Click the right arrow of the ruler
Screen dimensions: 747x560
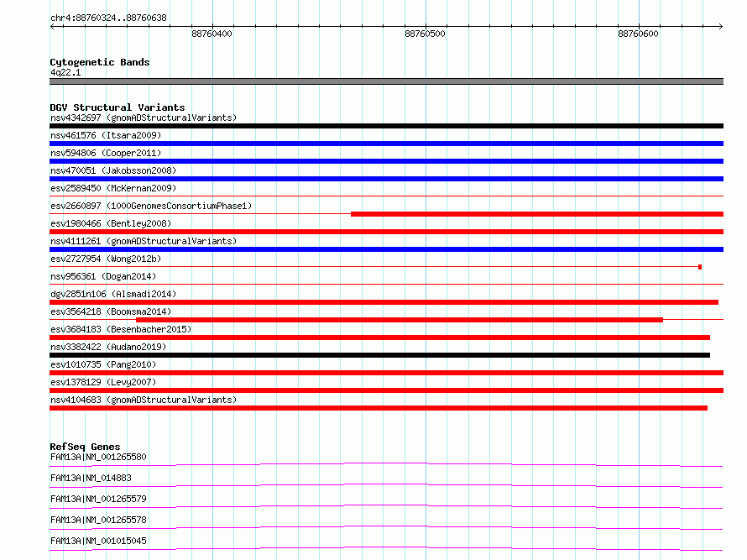point(720,26)
